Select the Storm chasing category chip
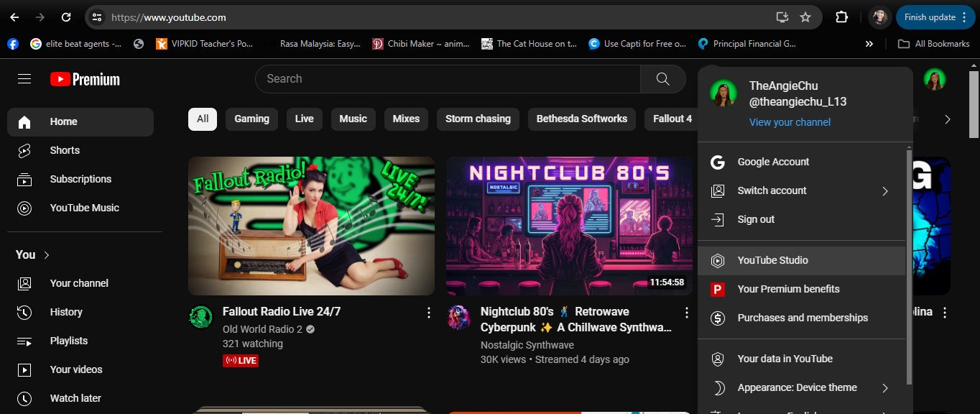 pyautogui.click(x=478, y=119)
